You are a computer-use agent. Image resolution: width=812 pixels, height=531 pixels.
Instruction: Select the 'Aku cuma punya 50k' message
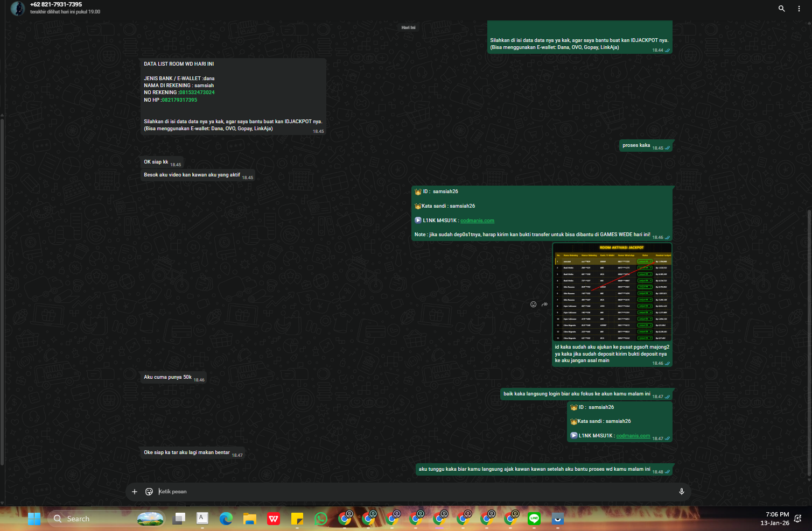pos(174,377)
